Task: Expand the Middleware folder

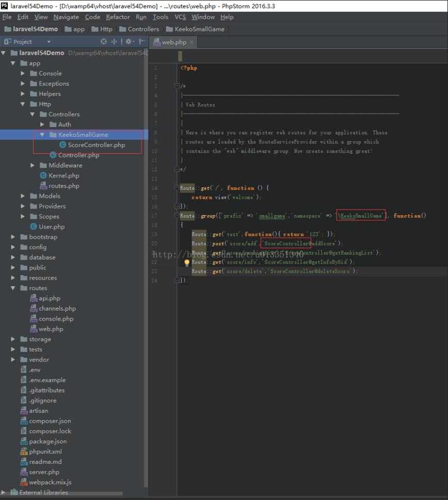Action: pyautogui.click(x=33, y=166)
